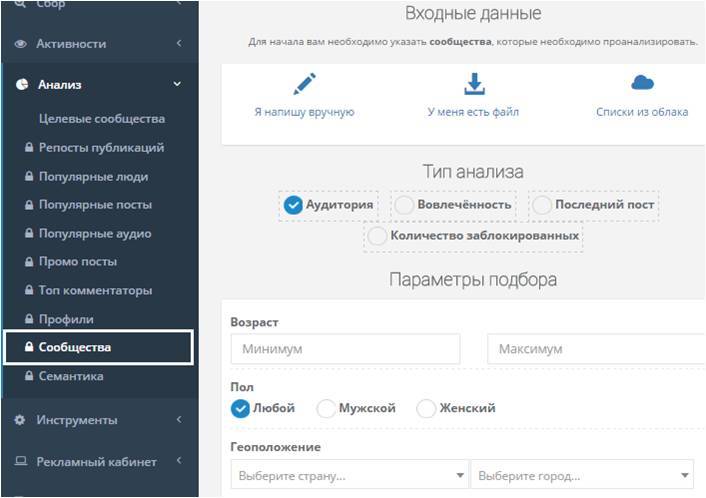Open the Выберите страну dropdown
The width and height of the screenshot is (706, 498).
coord(349,475)
